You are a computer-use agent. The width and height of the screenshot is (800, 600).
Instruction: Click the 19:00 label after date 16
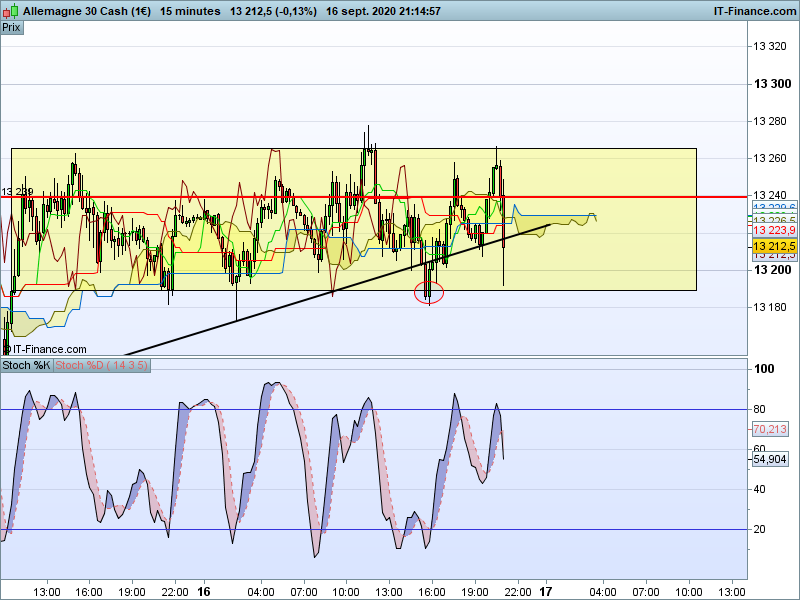(x=474, y=592)
